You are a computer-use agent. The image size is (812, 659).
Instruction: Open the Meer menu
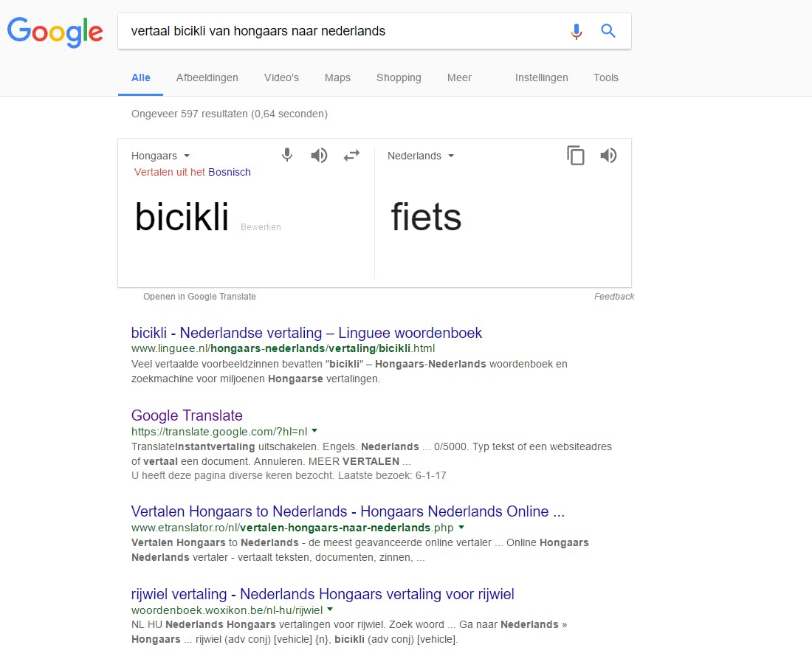click(459, 77)
